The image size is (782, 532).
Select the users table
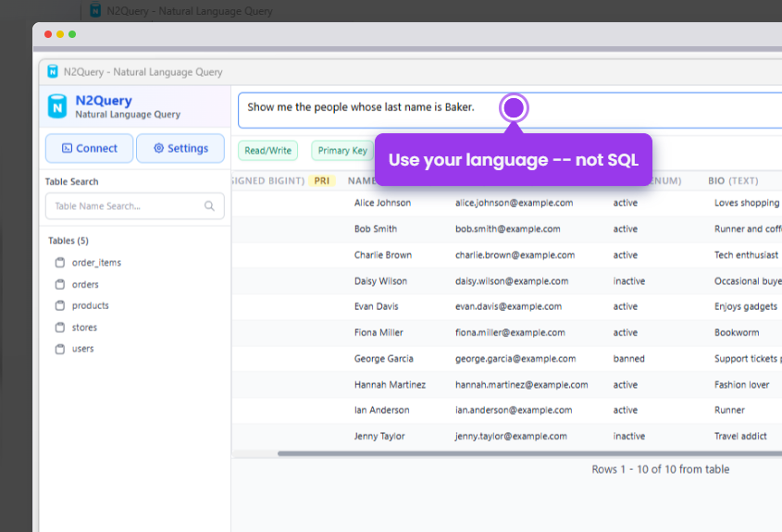[x=82, y=349]
